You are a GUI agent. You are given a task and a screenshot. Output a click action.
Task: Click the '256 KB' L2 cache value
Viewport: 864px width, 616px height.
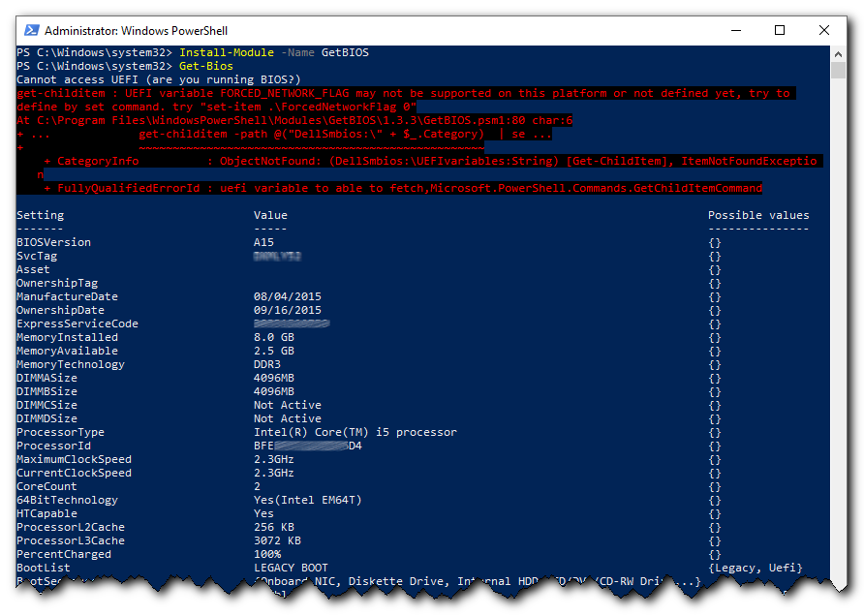point(274,527)
